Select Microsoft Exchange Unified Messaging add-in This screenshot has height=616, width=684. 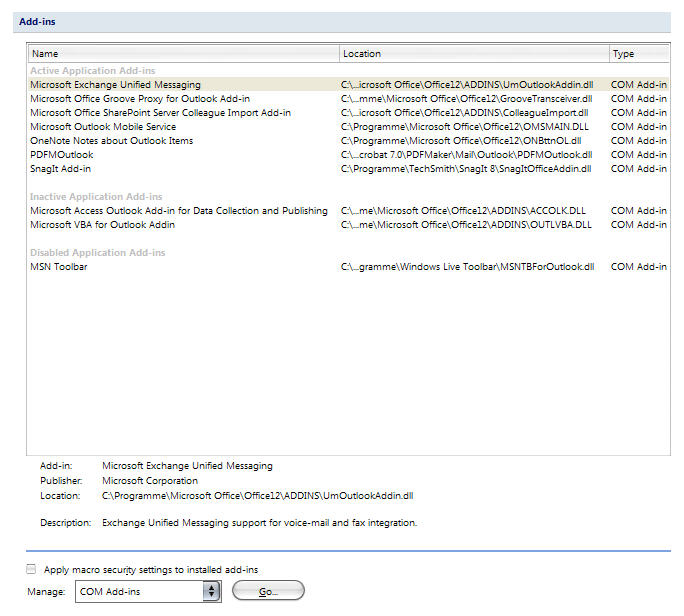[x=115, y=85]
